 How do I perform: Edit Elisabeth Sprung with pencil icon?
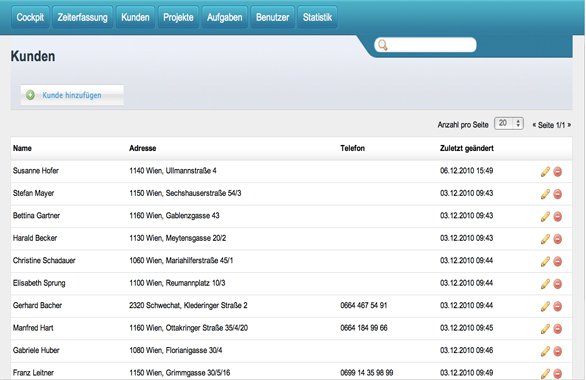pyautogui.click(x=545, y=284)
